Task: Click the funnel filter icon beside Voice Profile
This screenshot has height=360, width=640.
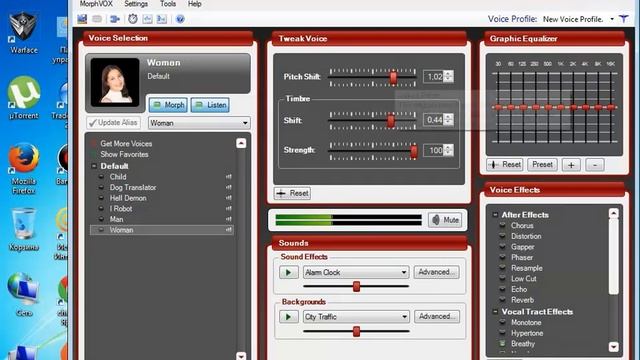Action: 624,19
